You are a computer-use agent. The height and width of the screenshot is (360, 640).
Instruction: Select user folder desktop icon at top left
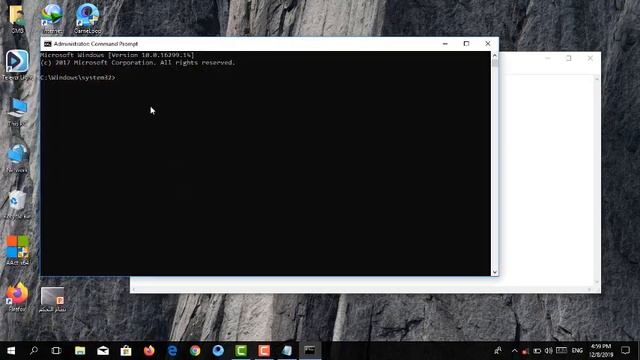[x=17, y=18]
